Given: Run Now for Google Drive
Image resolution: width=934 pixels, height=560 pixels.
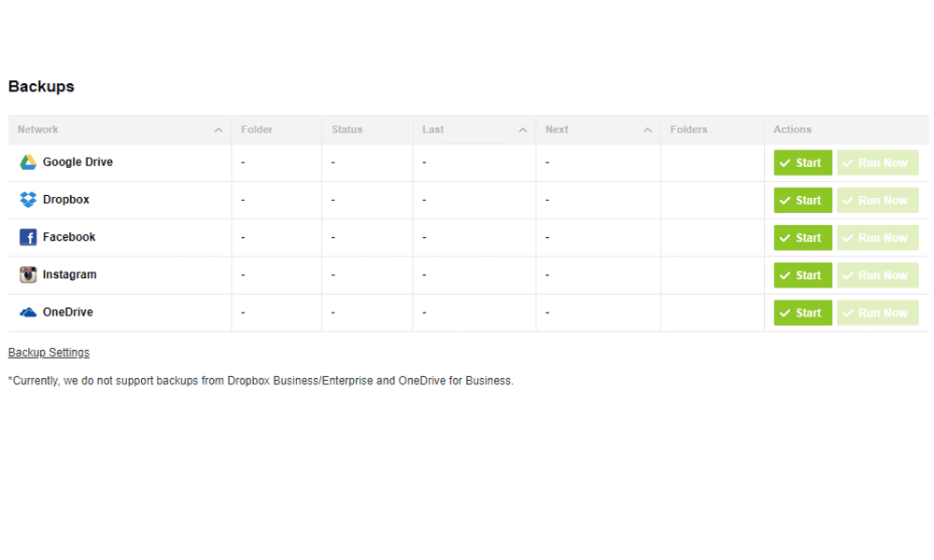Looking at the screenshot, I should click(x=877, y=162).
